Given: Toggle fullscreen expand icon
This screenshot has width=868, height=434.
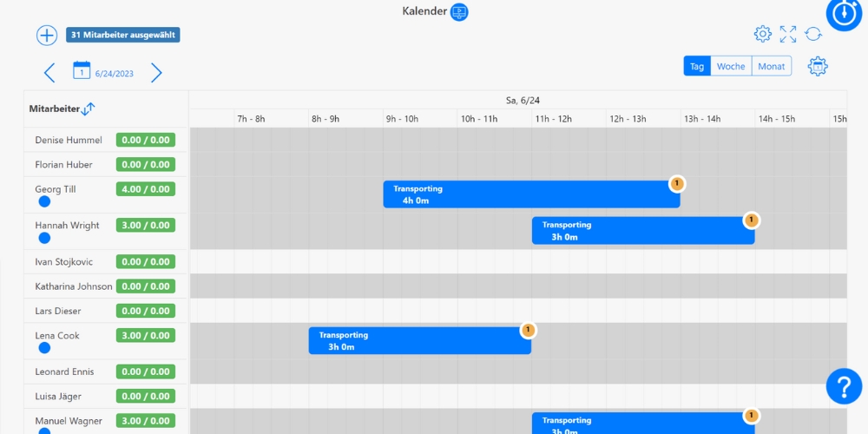Looking at the screenshot, I should pos(788,34).
